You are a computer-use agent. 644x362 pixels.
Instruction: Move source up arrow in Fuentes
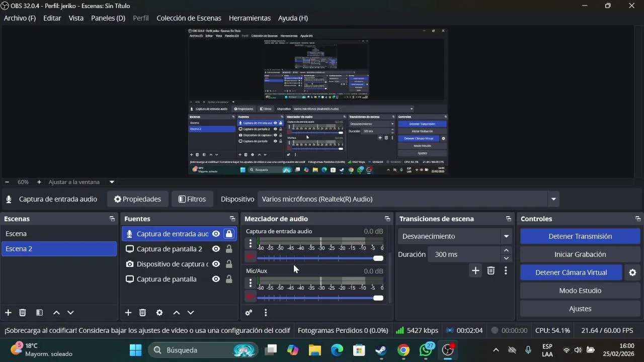pos(177,313)
